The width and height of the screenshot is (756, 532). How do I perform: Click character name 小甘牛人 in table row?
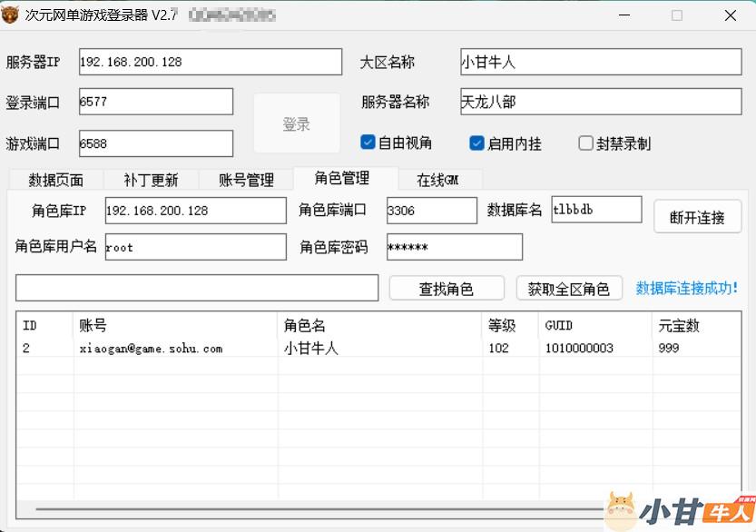(x=311, y=348)
